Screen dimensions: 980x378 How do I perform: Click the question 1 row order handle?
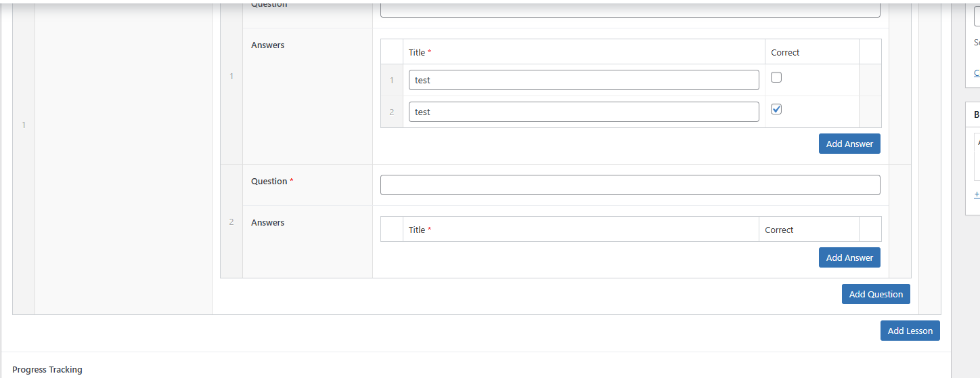tap(231, 76)
